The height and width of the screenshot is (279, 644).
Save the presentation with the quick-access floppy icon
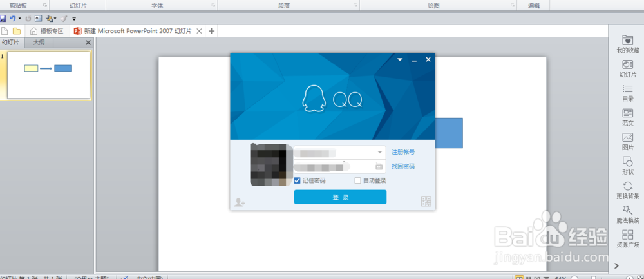coord(3,19)
